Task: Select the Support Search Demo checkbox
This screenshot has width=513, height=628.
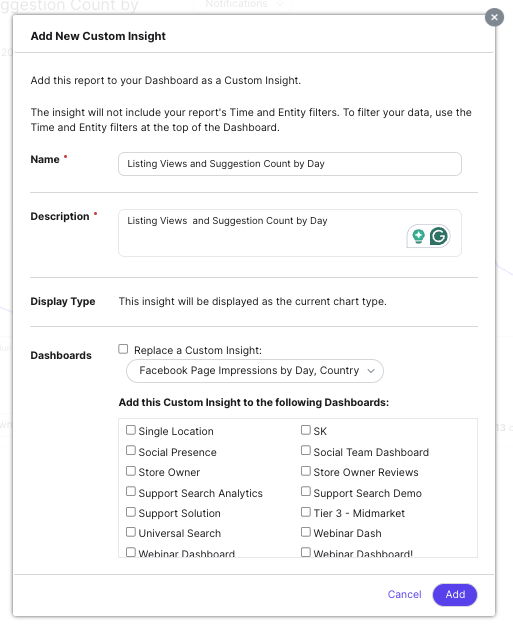Action: tap(306, 491)
